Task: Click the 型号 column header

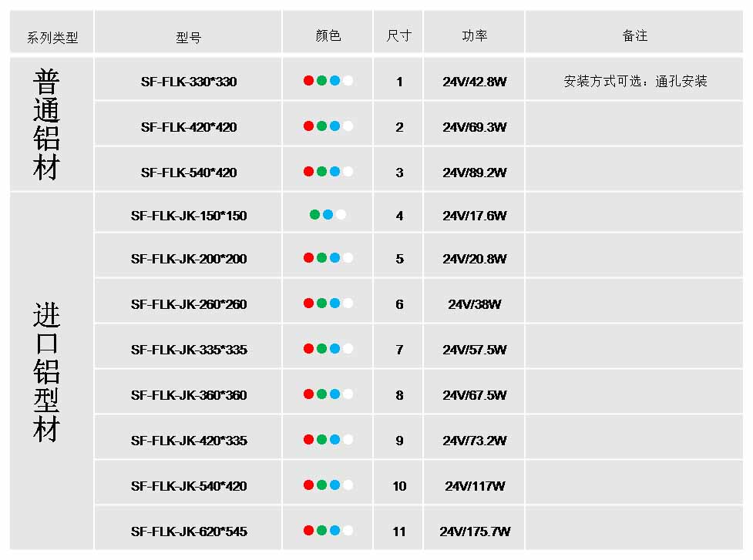Action: pos(188,37)
